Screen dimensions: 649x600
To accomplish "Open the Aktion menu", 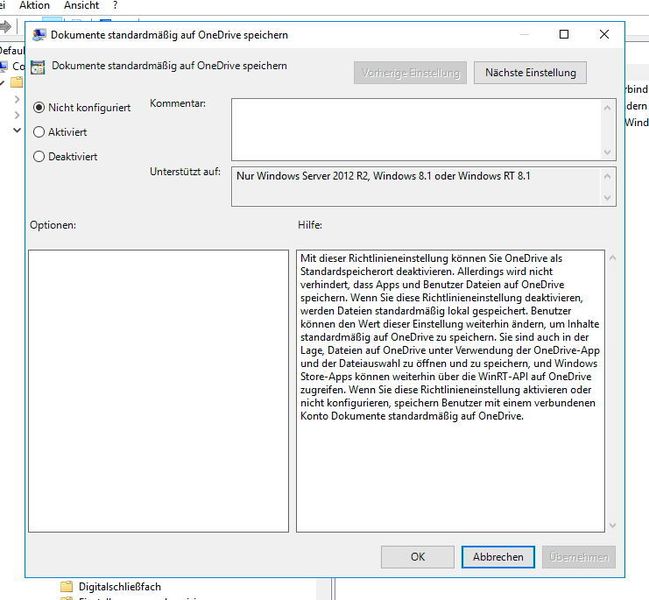I will [x=34, y=5].
